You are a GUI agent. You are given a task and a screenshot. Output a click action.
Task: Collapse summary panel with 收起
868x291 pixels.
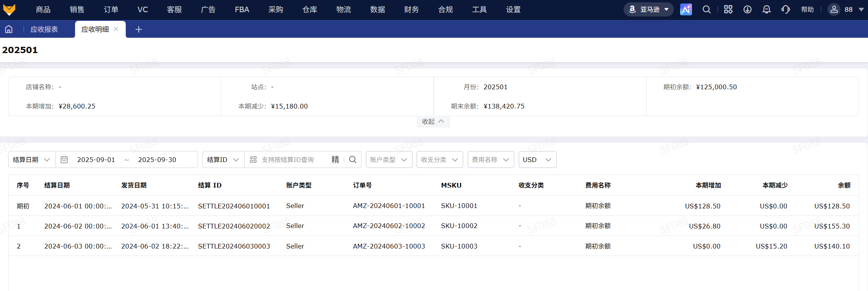click(433, 122)
